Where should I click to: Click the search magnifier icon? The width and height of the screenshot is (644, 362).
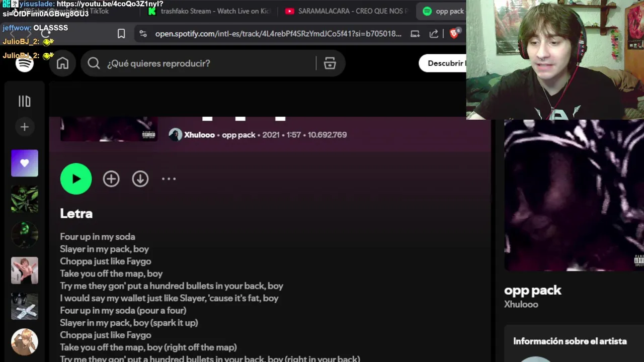click(x=94, y=63)
